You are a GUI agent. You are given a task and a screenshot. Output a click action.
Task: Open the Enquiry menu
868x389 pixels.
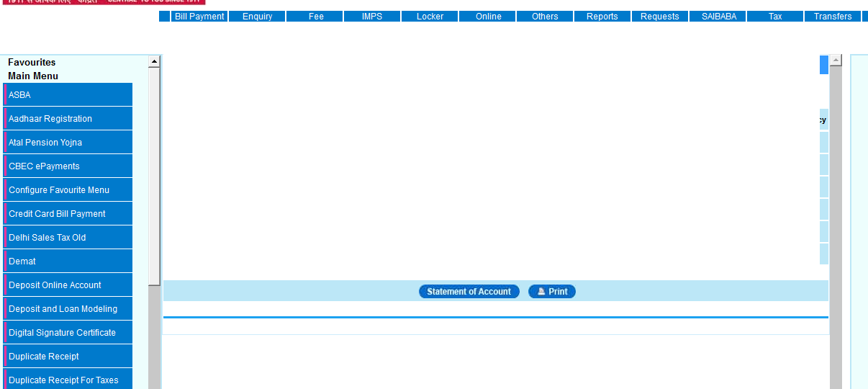coord(257,17)
